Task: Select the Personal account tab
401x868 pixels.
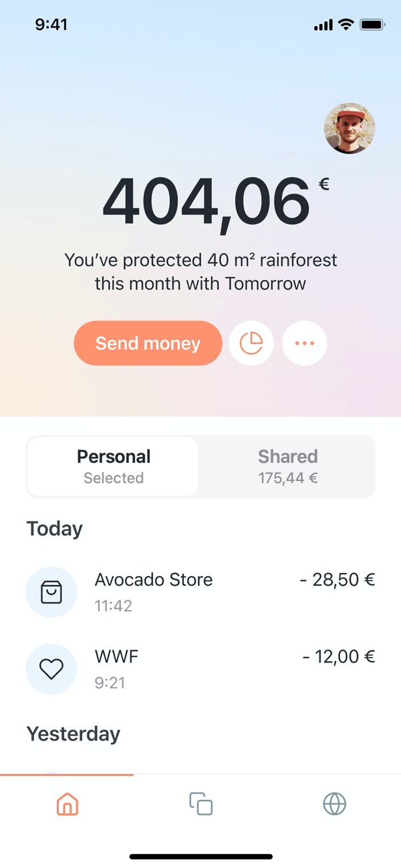Action: [x=113, y=466]
